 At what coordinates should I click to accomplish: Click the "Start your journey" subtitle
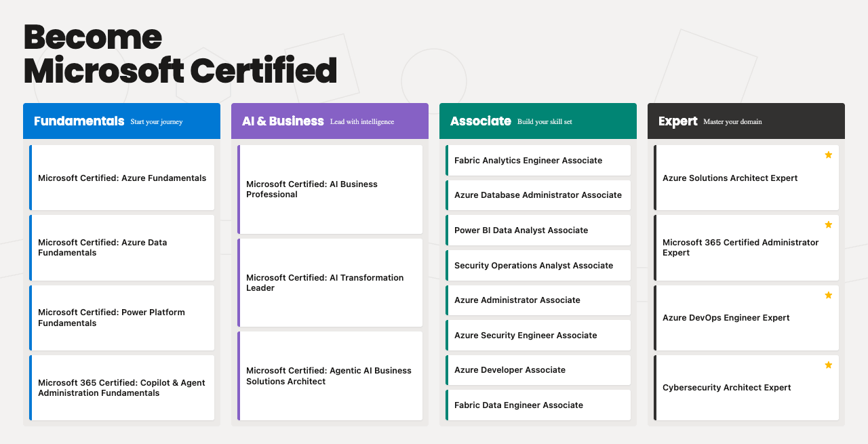(x=157, y=122)
